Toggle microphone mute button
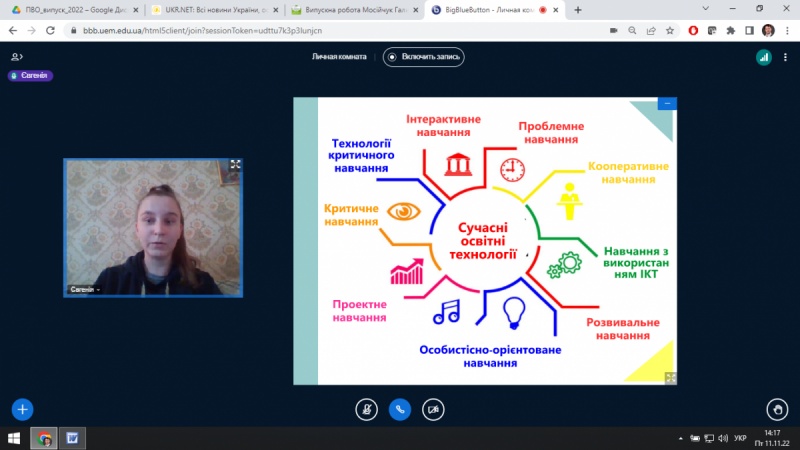 (367, 408)
